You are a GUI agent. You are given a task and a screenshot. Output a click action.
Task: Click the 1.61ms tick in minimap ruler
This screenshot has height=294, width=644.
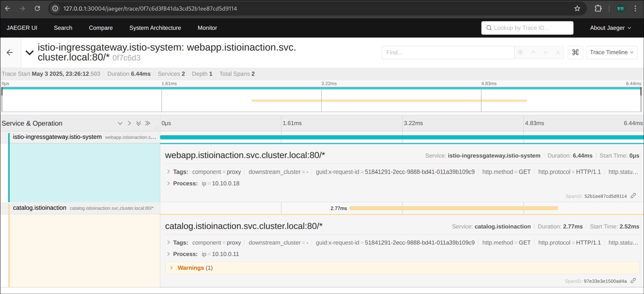click(x=169, y=83)
